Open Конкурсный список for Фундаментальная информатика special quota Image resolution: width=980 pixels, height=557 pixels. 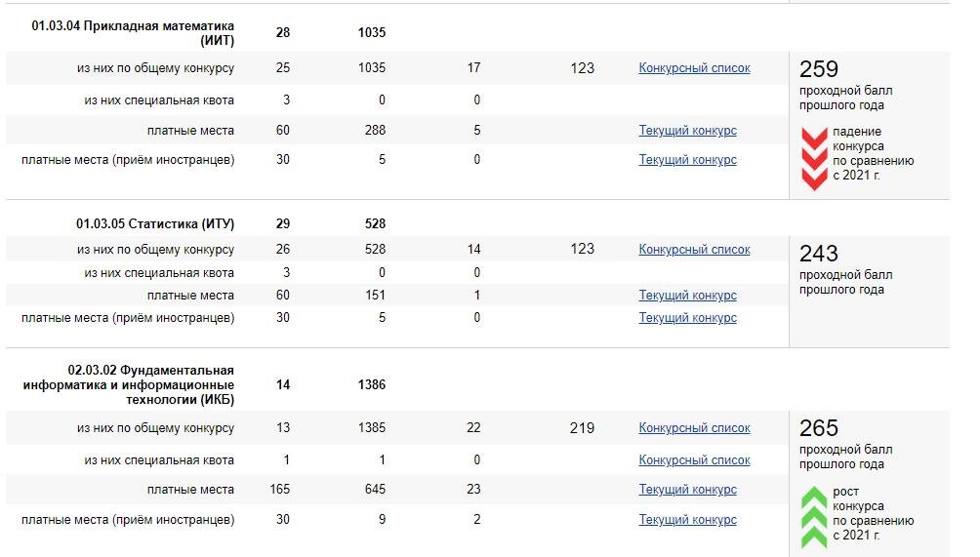694,460
